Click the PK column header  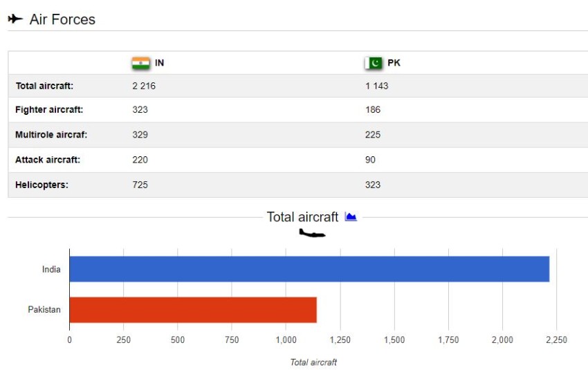pos(394,63)
